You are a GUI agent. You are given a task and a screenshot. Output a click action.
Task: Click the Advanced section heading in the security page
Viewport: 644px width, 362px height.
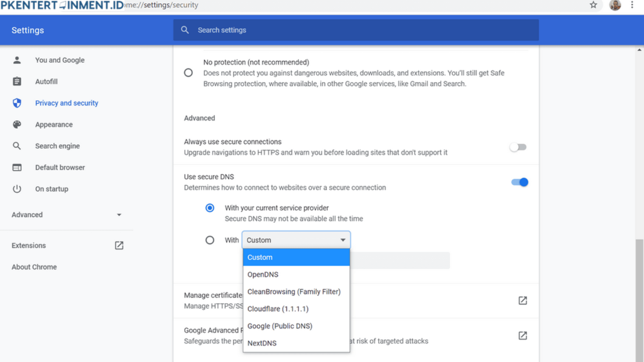coord(199,118)
